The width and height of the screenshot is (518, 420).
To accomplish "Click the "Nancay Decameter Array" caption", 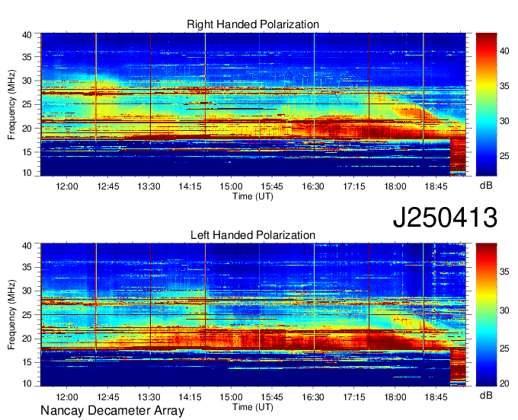I will point(112,411).
